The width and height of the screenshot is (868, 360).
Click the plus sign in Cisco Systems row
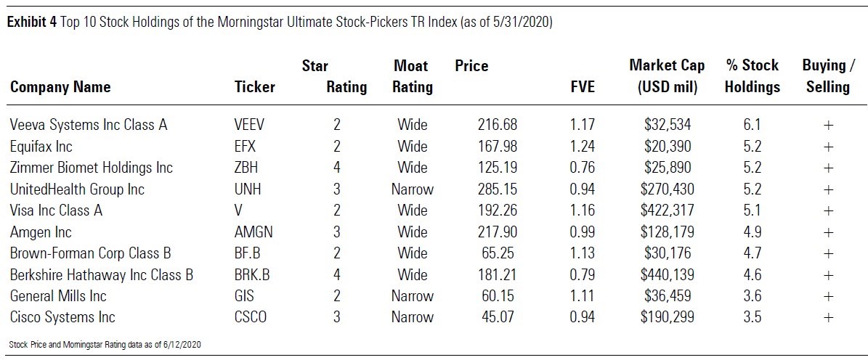tap(827, 317)
